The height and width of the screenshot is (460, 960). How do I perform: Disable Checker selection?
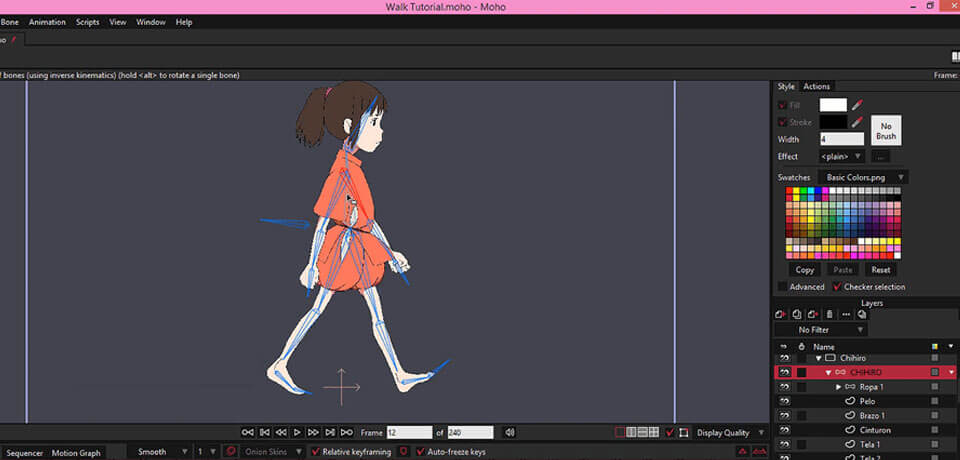pos(837,287)
